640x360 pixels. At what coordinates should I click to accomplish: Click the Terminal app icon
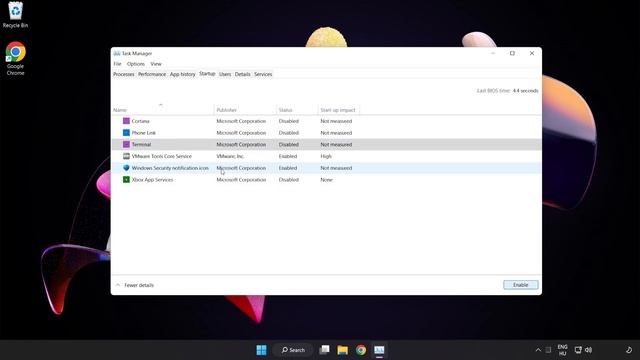pos(126,144)
